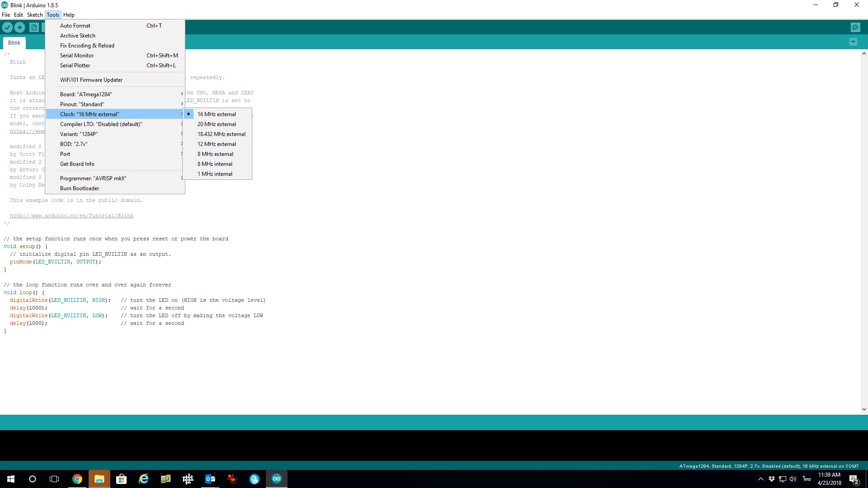
Task: Open File Explorer in taskbar
Action: [99, 479]
